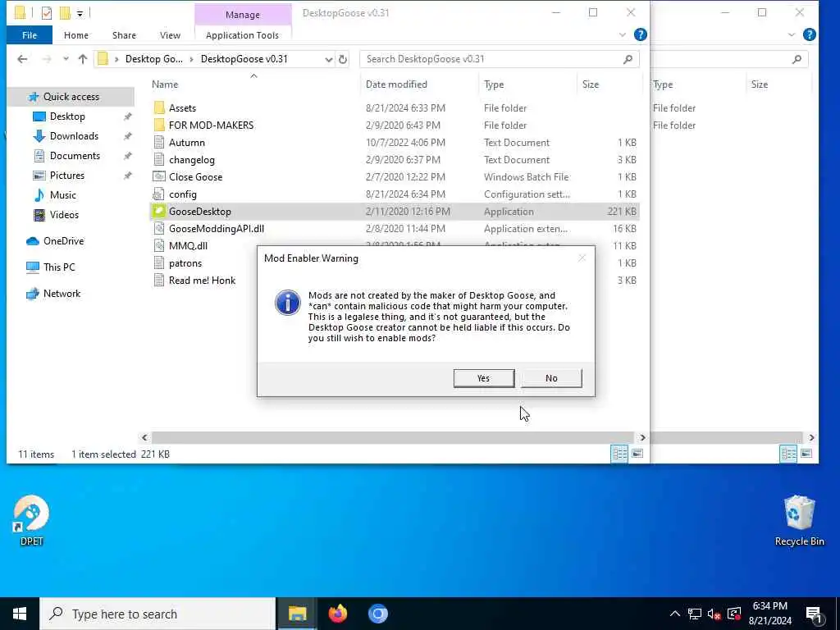Click scrollbar right arrow in front window
The width and height of the screenshot is (840, 630).
click(x=642, y=438)
